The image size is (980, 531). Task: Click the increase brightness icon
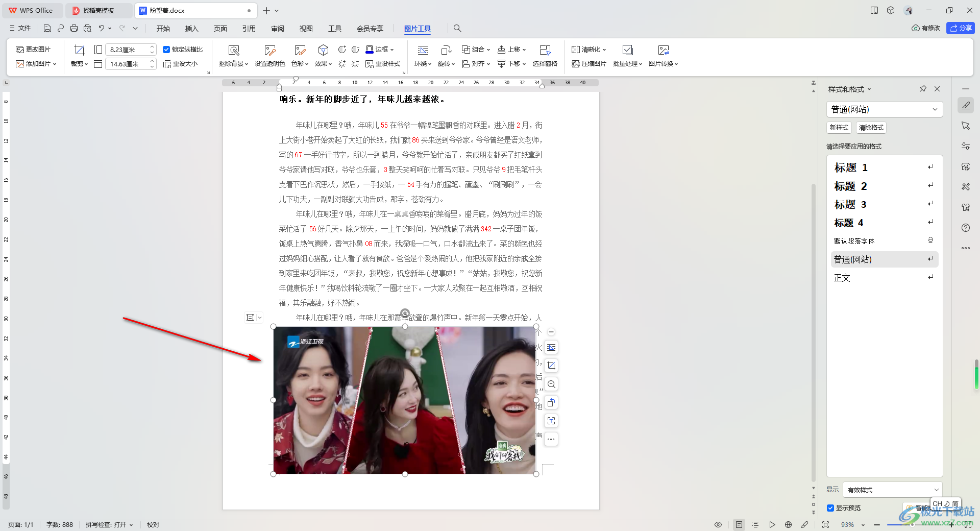(x=342, y=64)
